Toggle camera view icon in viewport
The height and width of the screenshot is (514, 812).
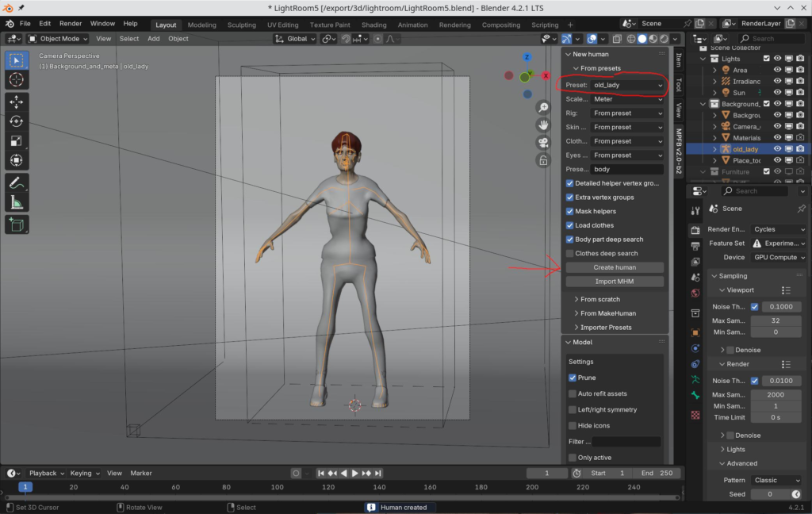[543, 143]
